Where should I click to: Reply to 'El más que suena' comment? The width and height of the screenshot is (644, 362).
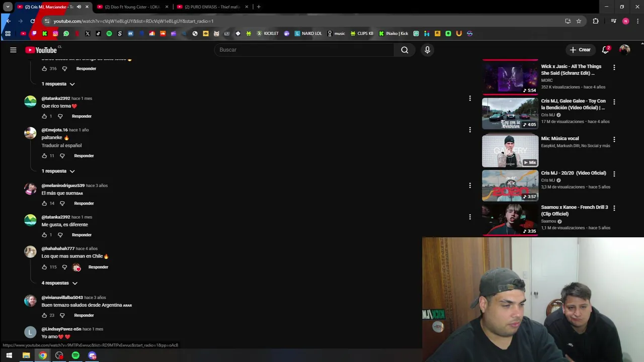click(x=84, y=203)
